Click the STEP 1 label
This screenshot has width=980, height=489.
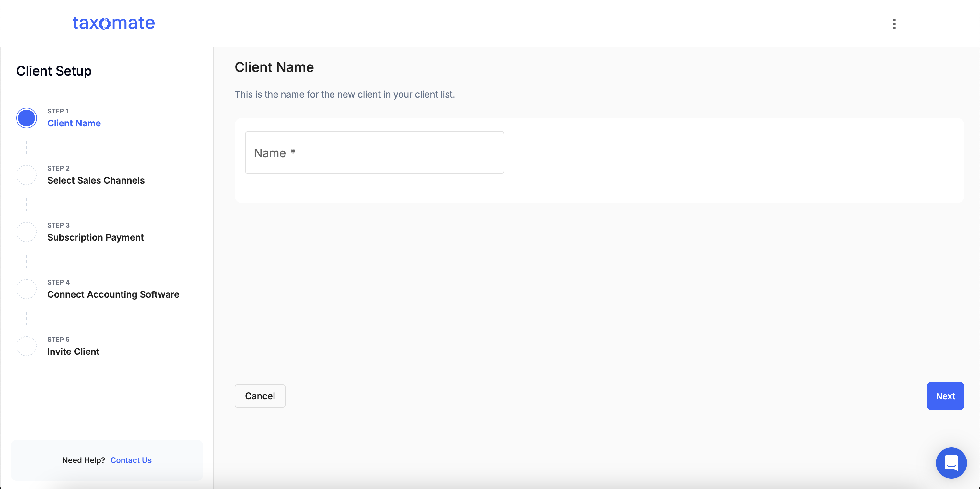58,111
